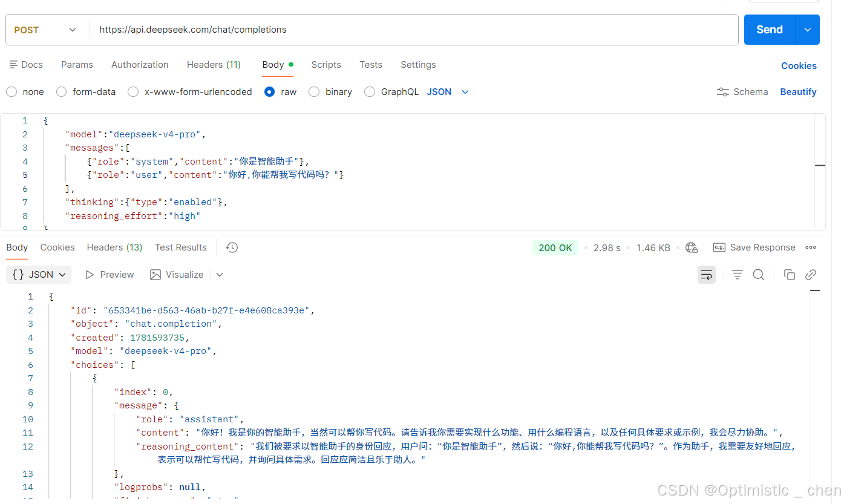Copy the response body
Screen dimensions: 844x504
coord(789,275)
